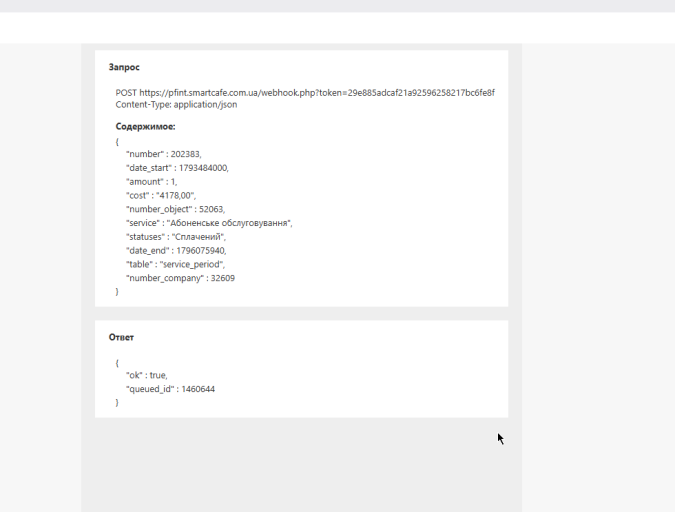Click the "table" : "service_period" line
Image resolution: width=675 pixels, height=512 pixels.
[x=175, y=264]
